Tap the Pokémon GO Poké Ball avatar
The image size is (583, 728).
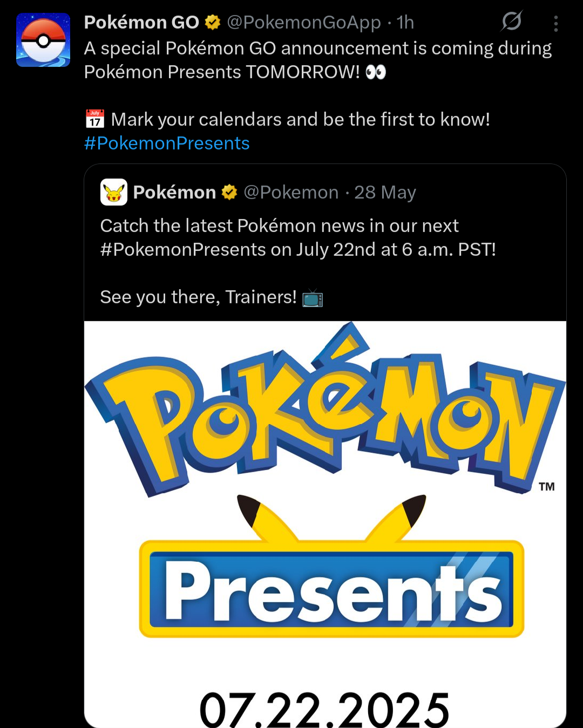tap(43, 40)
